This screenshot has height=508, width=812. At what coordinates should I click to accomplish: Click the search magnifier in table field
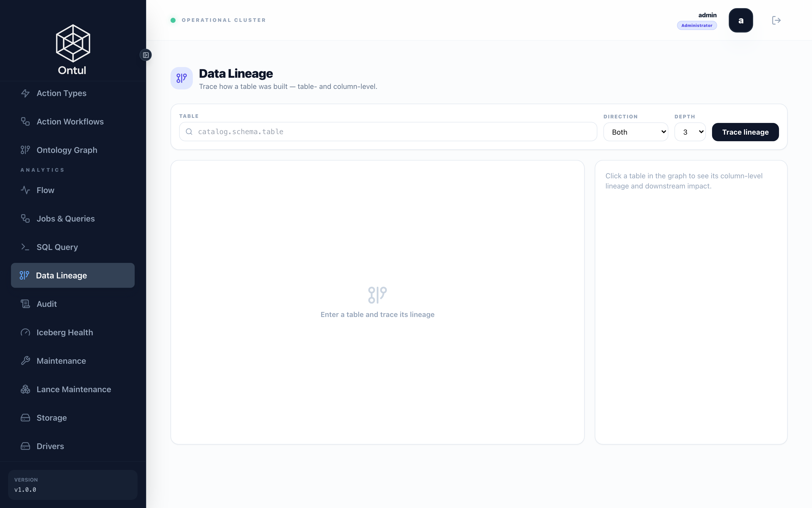189,132
